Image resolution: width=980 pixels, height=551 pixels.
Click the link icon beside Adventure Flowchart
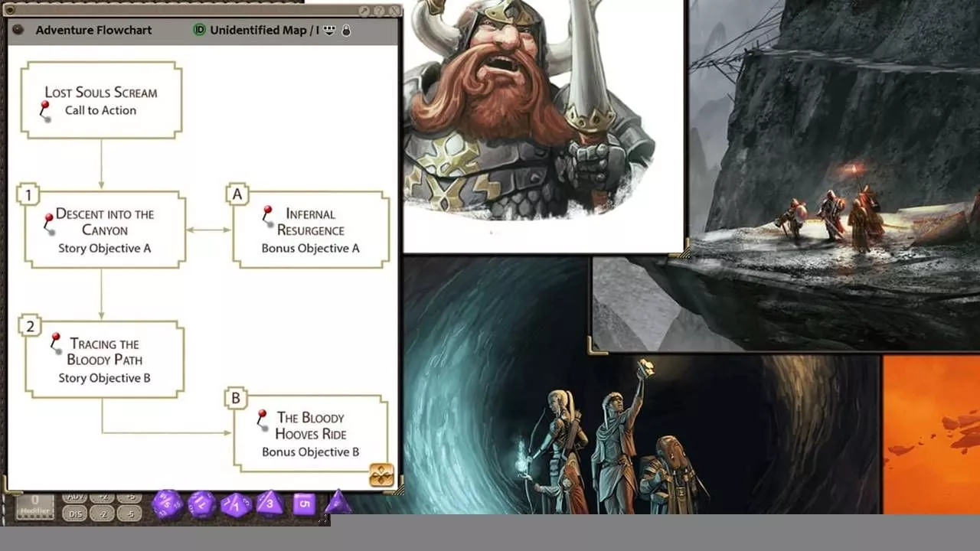(x=19, y=30)
